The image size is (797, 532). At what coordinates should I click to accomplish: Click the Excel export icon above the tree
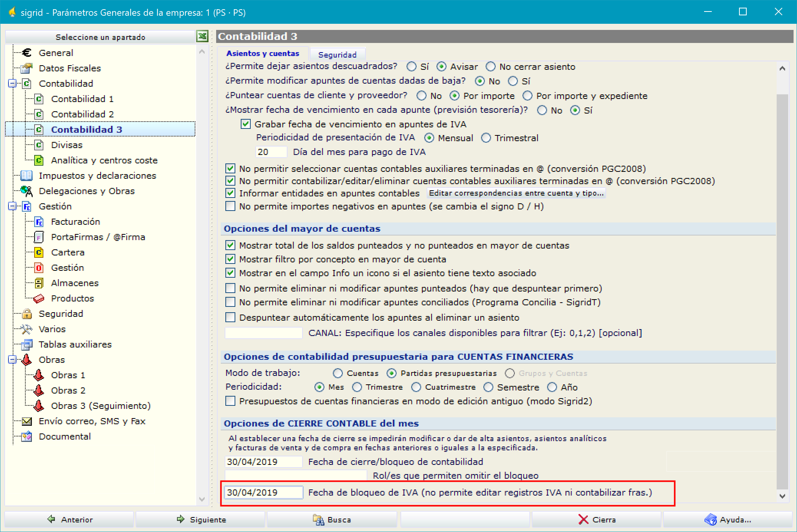[202, 36]
